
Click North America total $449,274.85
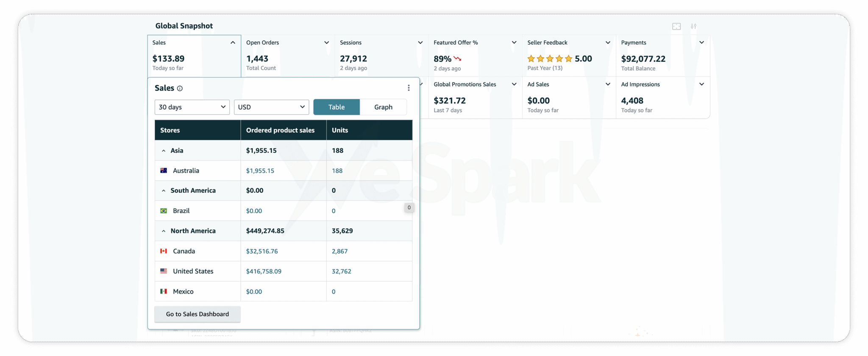265,231
